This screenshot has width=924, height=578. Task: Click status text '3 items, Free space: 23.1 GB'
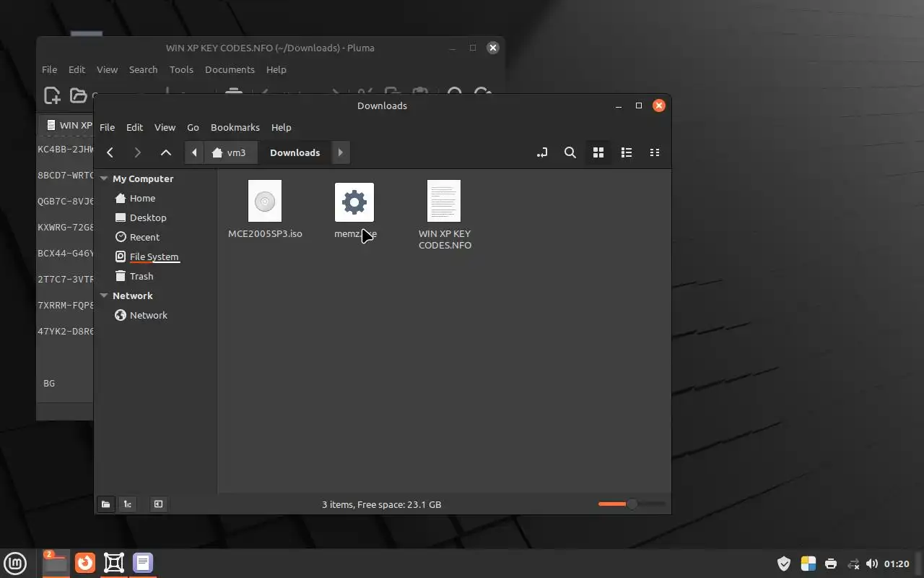coord(381,504)
